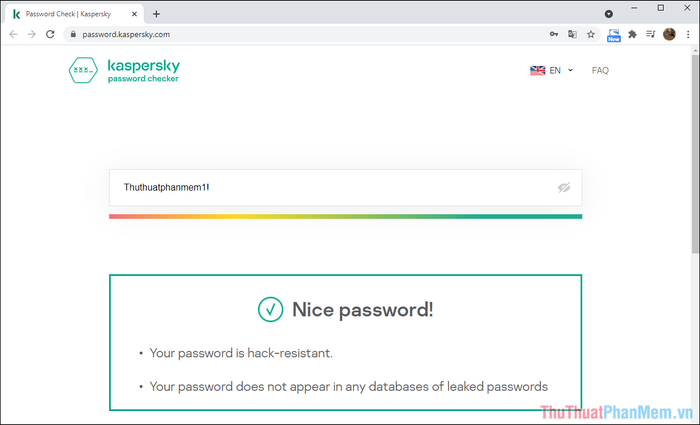The width and height of the screenshot is (700, 425).
Task: Open the media control icon
Action: [651, 33]
